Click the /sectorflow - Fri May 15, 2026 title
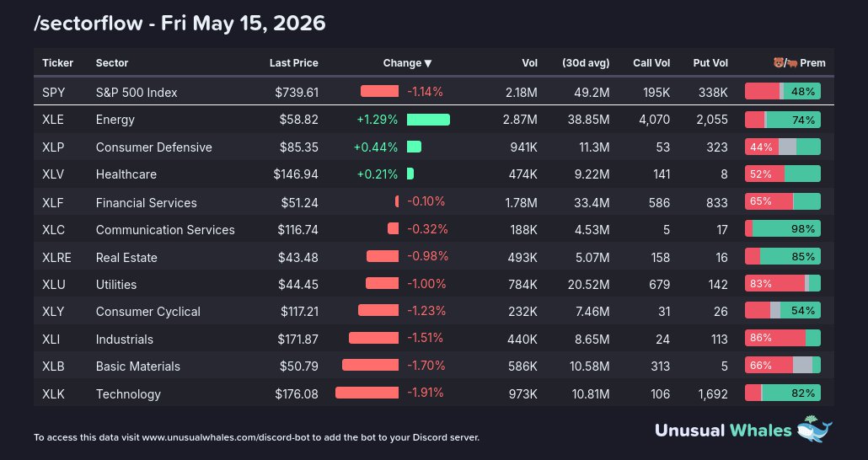Viewport: 868px width, 460px height. [179, 24]
